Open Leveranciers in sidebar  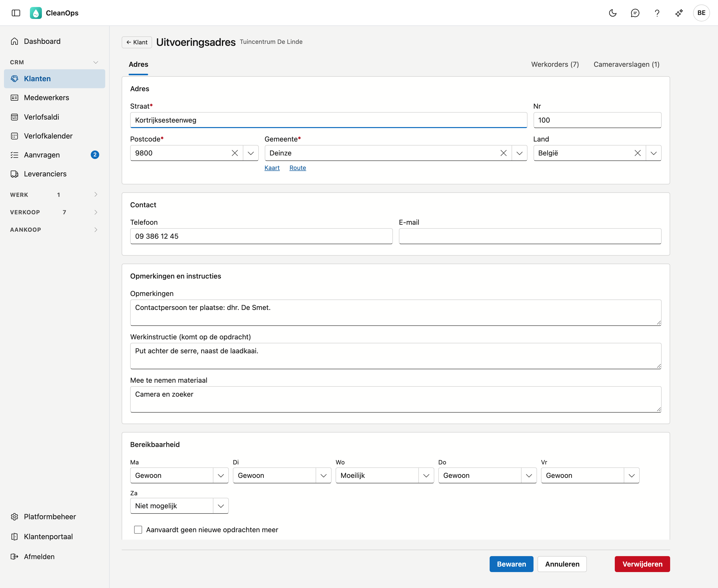tap(55, 174)
